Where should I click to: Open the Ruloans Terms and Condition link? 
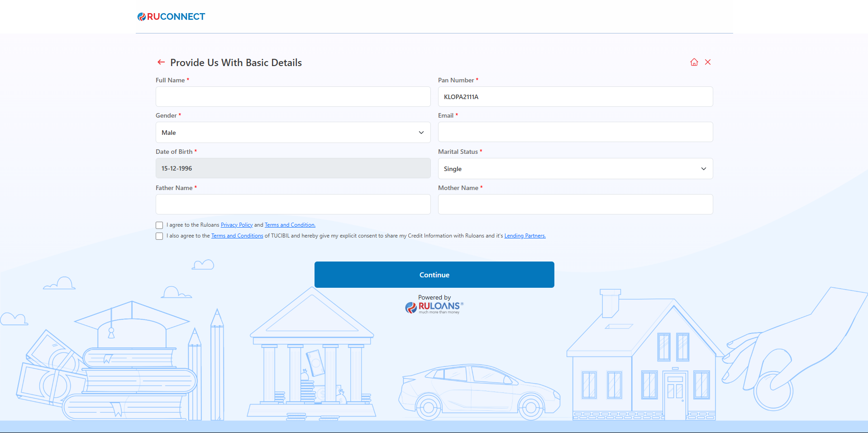pos(290,225)
